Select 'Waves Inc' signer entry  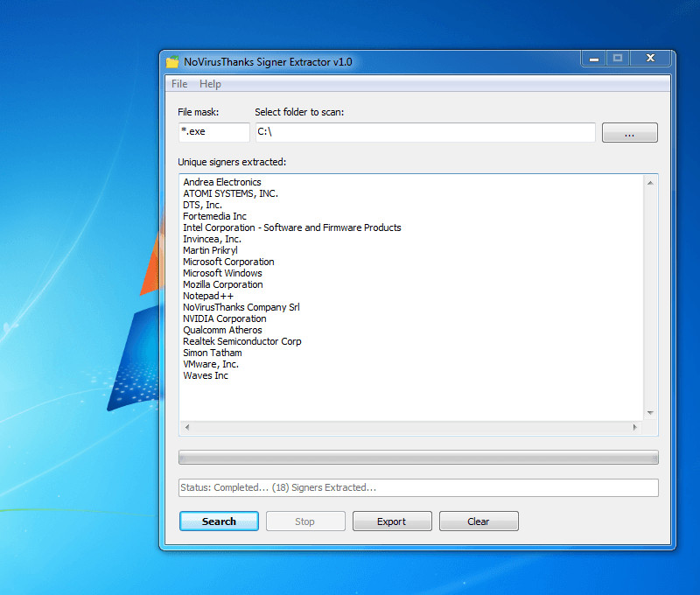[x=206, y=375]
